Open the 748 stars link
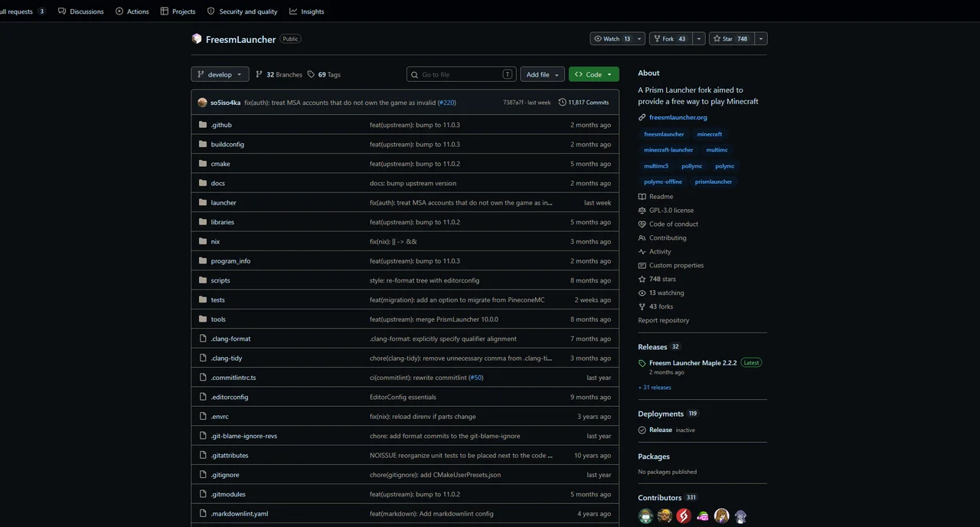The height and width of the screenshot is (527, 980). pyautogui.click(x=657, y=280)
